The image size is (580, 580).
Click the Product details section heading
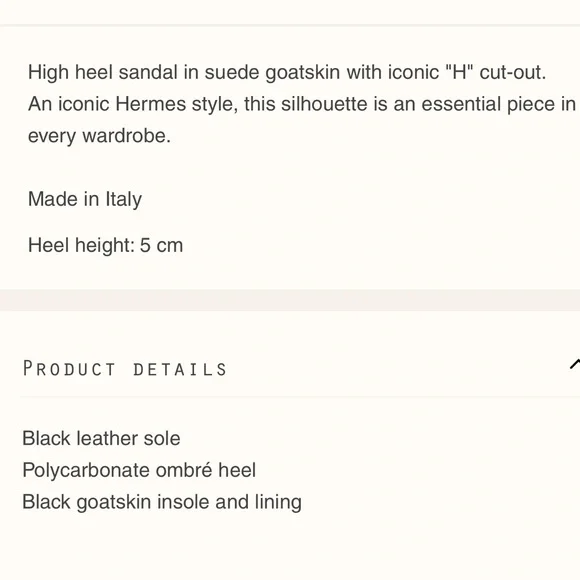(x=125, y=369)
